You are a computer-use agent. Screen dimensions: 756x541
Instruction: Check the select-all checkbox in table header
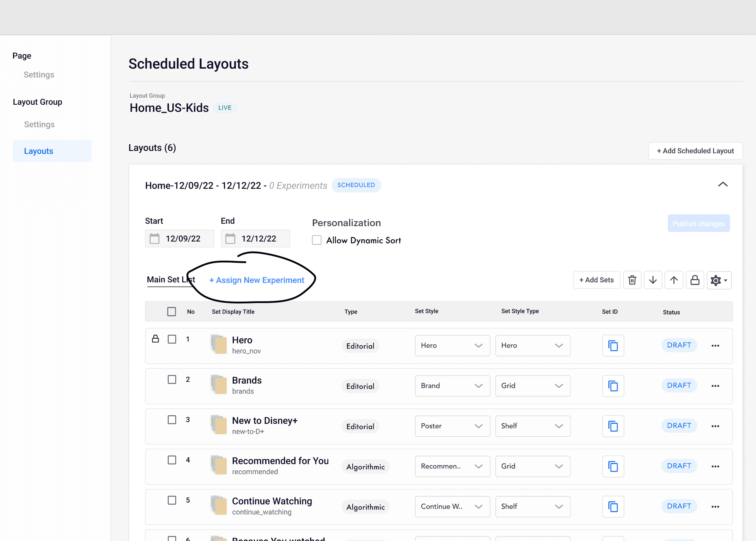coord(171,311)
